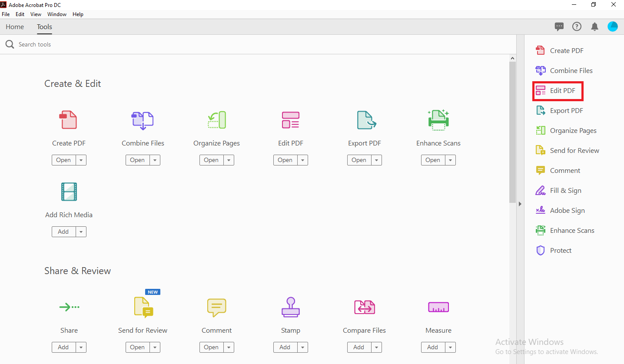This screenshot has width=624, height=364.
Task: Click the Compare Files icon
Action: pyautogui.click(x=364, y=308)
